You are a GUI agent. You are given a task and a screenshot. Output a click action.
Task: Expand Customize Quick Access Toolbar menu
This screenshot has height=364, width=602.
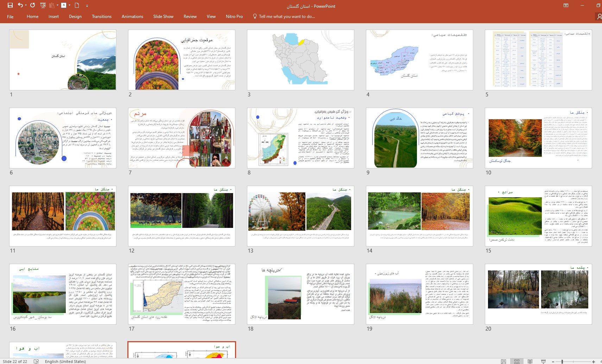tap(87, 6)
